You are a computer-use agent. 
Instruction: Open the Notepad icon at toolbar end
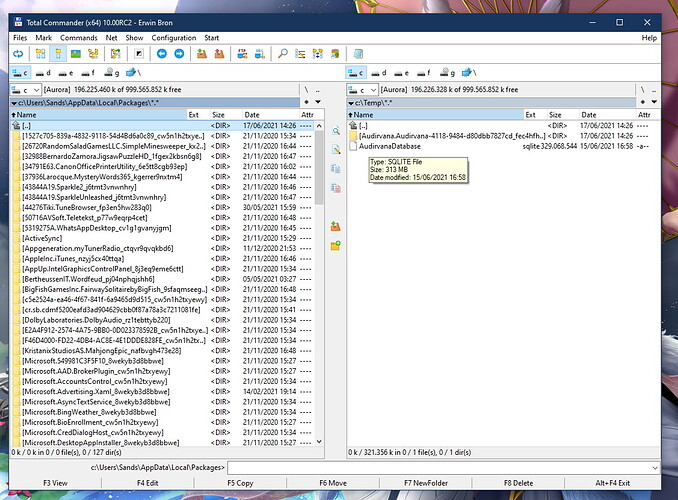(x=358, y=54)
